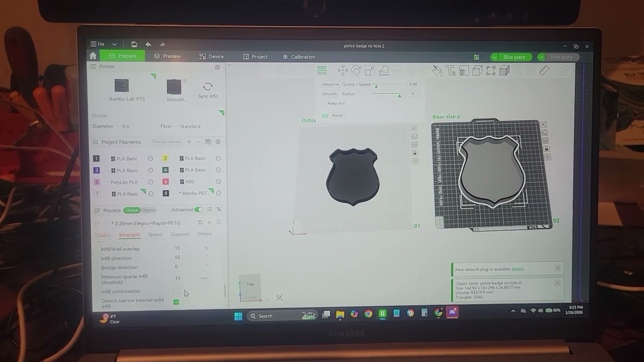The image size is (644, 362).
Task: Select the Rotate tool icon
Action: 356,70
